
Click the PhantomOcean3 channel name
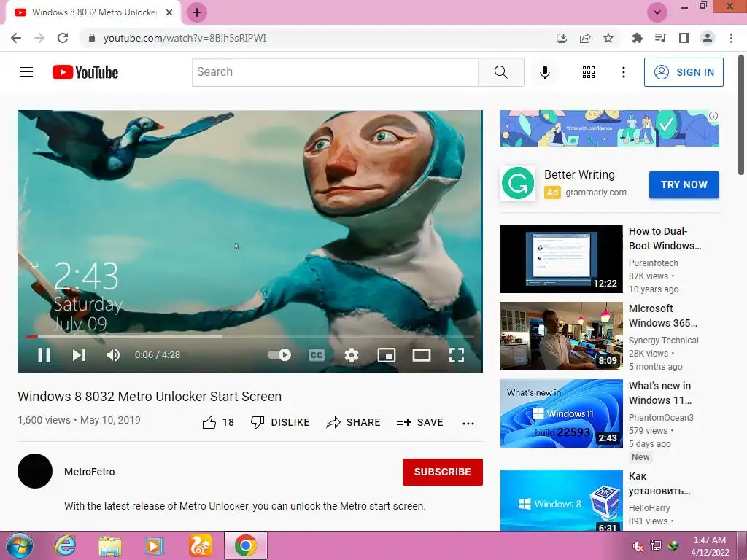[x=661, y=417]
